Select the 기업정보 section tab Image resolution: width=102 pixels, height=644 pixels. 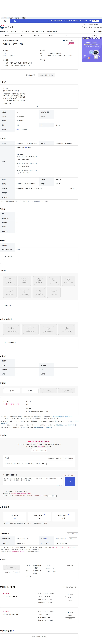(x=80, y=36)
